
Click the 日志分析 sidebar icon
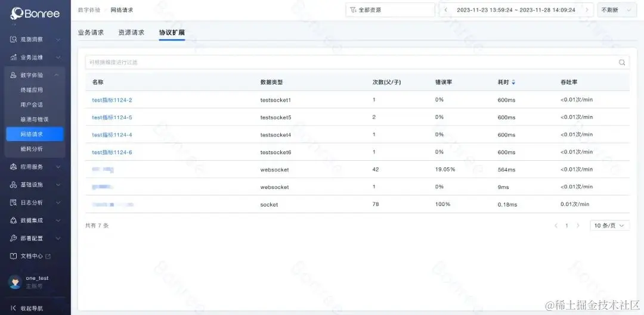pos(14,202)
